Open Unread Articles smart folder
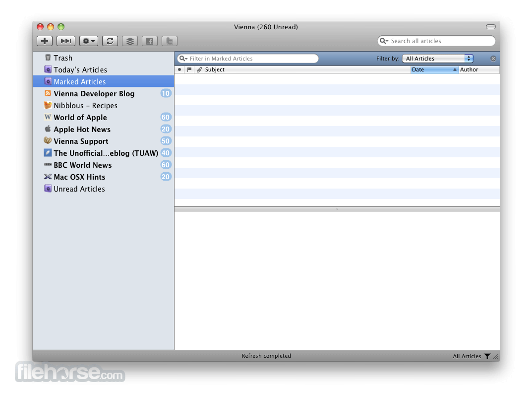Viewport: 532px width, 397px height. pyautogui.click(x=104, y=189)
